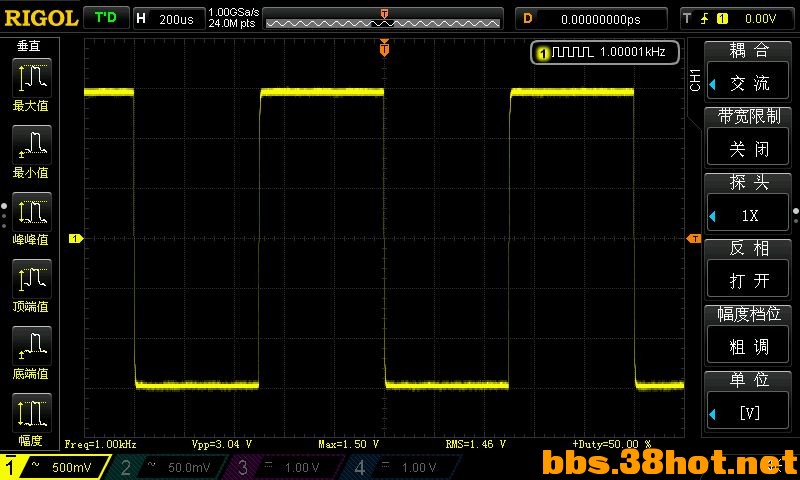Click the Freq=1.00kHz measurement result
The height and width of the screenshot is (480, 800).
coord(101,444)
